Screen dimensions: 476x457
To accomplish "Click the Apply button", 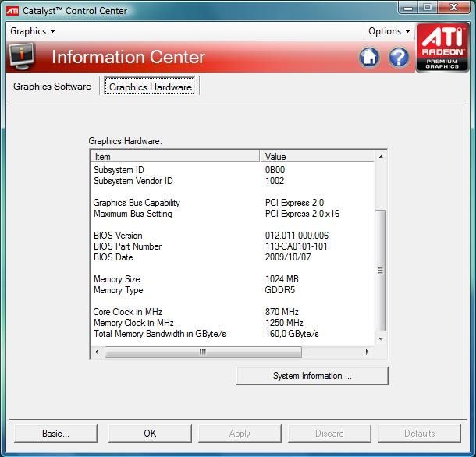I will tap(240, 434).
